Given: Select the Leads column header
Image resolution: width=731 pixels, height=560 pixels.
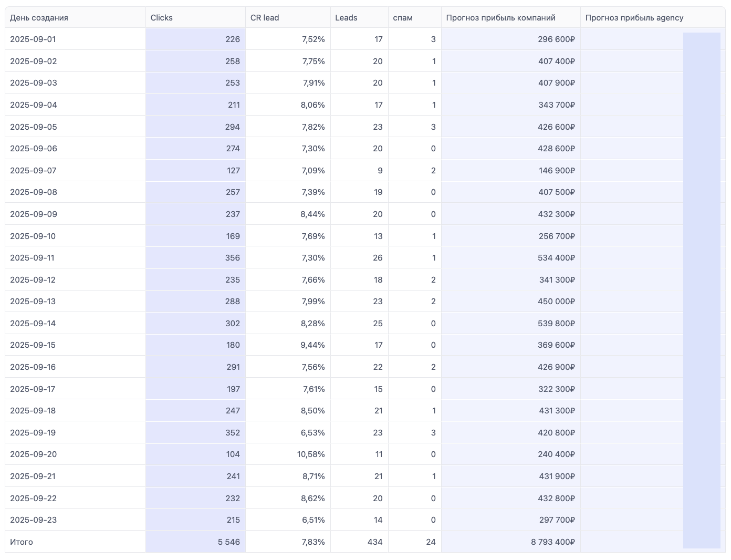Looking at the screenshot, I should (x=346, y=18).
